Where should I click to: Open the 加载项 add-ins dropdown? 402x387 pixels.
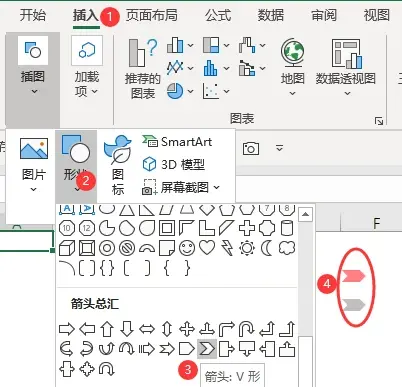pyautogui.click(x=87, y=68)
